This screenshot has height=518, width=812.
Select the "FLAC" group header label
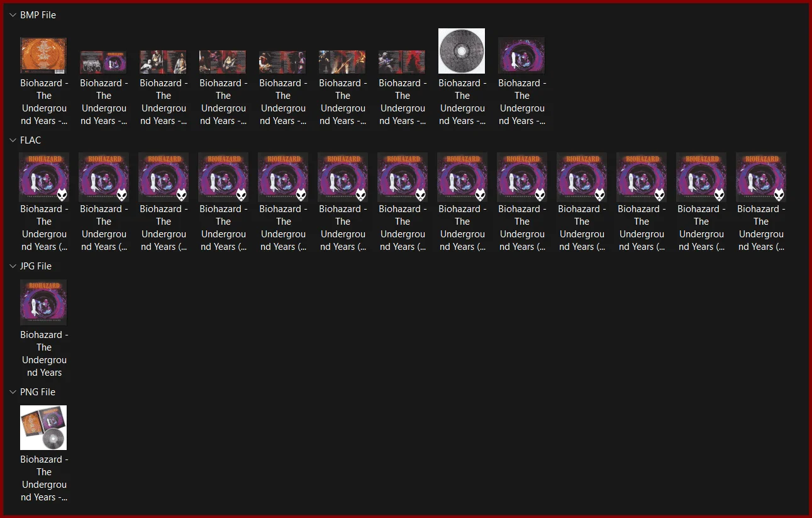point(30,140)
